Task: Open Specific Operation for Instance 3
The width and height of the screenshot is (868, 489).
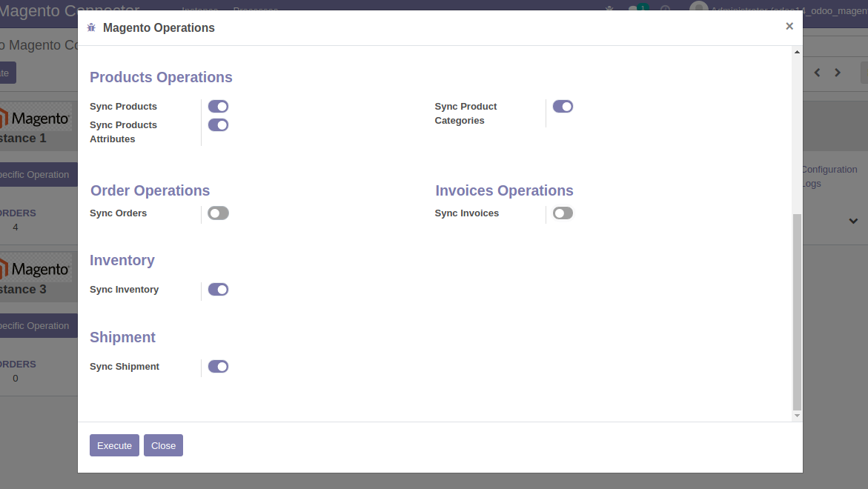Action: coord(36,326)
